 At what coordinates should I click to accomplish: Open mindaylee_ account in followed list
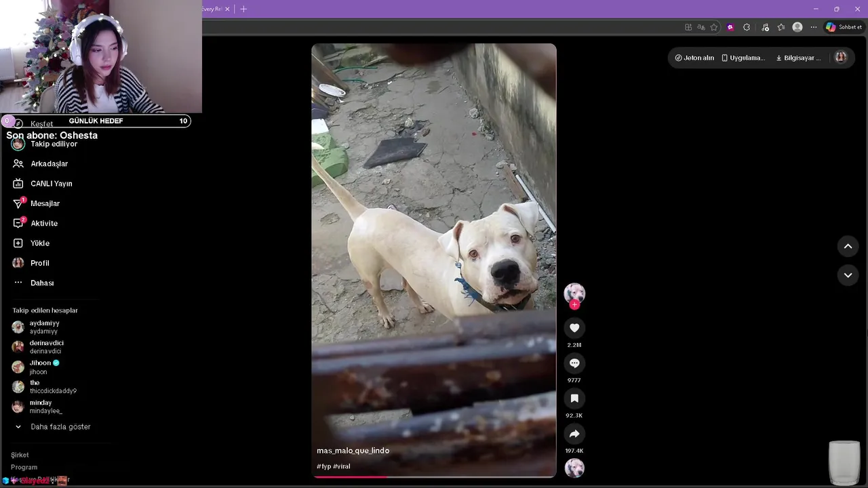pyautogui.click(x=37, y=407)
